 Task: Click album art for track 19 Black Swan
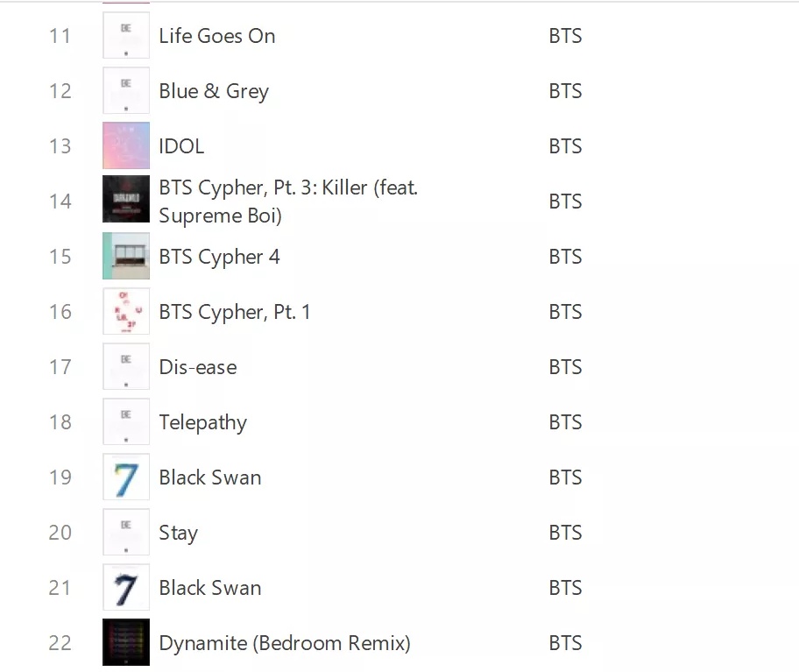pyautogui.click(x=125, y=477)
